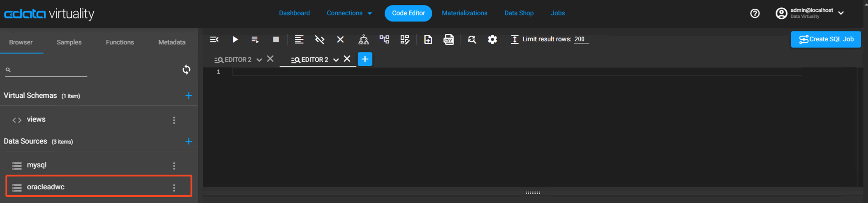This screenshot has height=203, width=868.
Task: Run the query with the play icon
Action: point(235,39)
